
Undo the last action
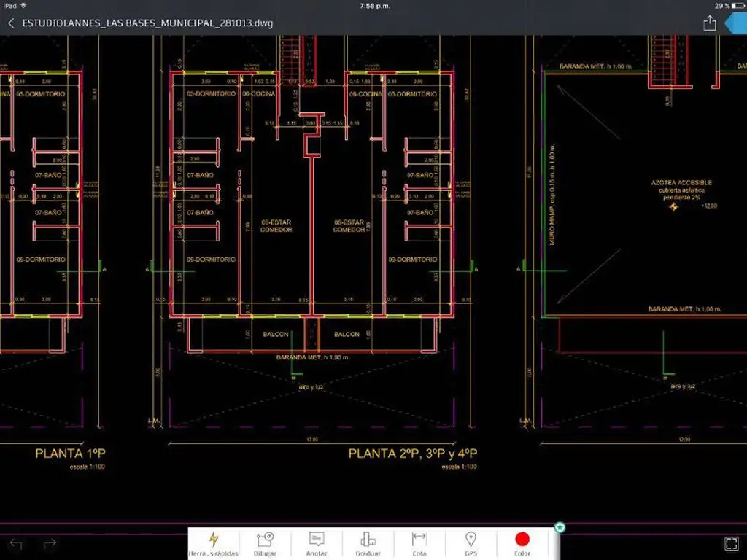(16, 544)
